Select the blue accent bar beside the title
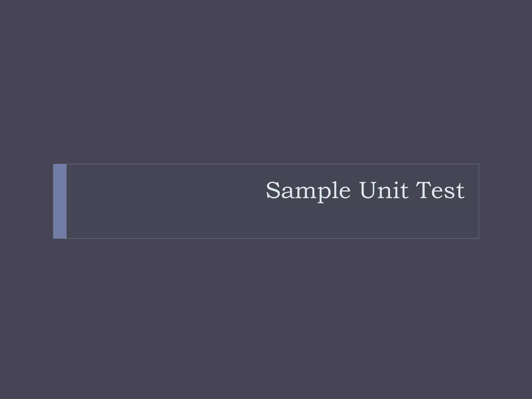The height and width of the screenshot is (399, 532). click(x=60, y=201)
